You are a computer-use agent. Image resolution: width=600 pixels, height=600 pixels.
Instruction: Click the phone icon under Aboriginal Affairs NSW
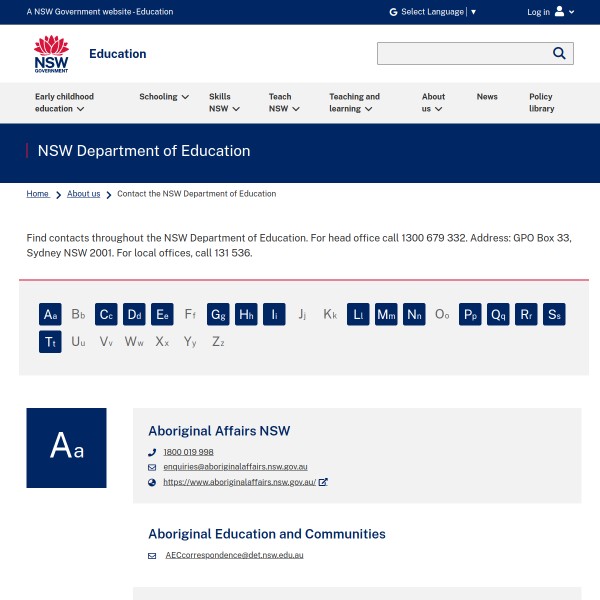[x=152, y=452]
